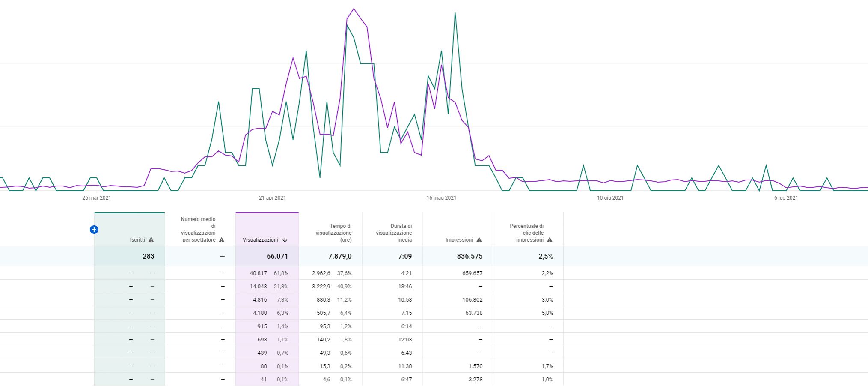Click the 21 apr 2021 axis date
This screenshot has height=386, width=868.
(x=272, y=198)
